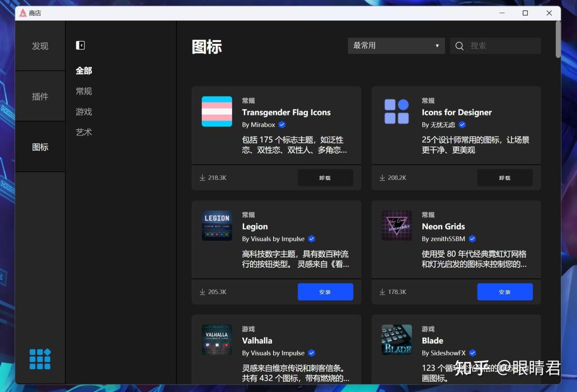Click Valhalla's 游戏 category tag
The height and width of the screenshot is (392, 577).
point(248,329)
